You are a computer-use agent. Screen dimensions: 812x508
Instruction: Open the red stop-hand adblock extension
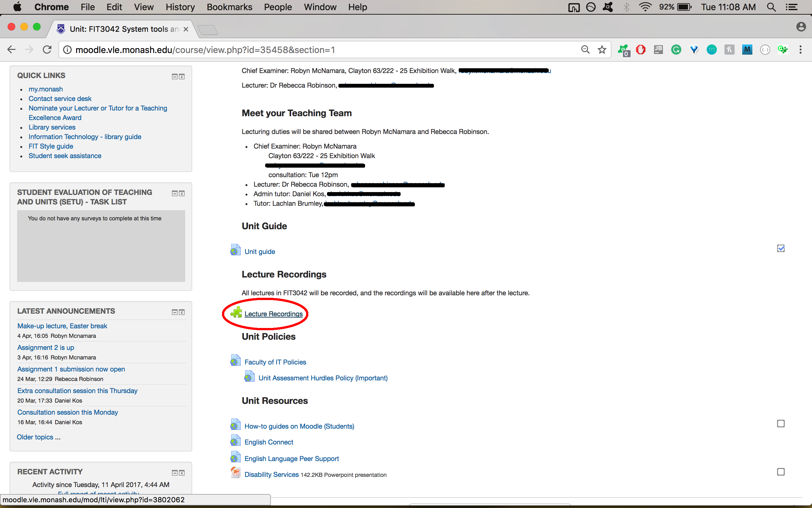tap(640, 50)
